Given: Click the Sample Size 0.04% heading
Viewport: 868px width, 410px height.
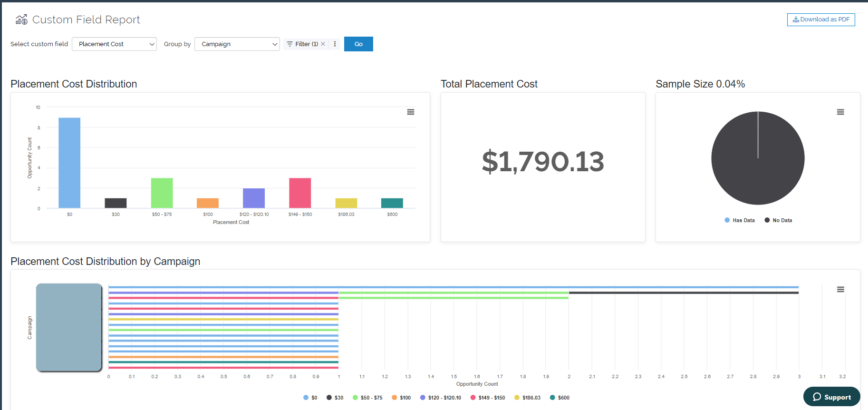Looking at the screenshot, I should 700,84.
